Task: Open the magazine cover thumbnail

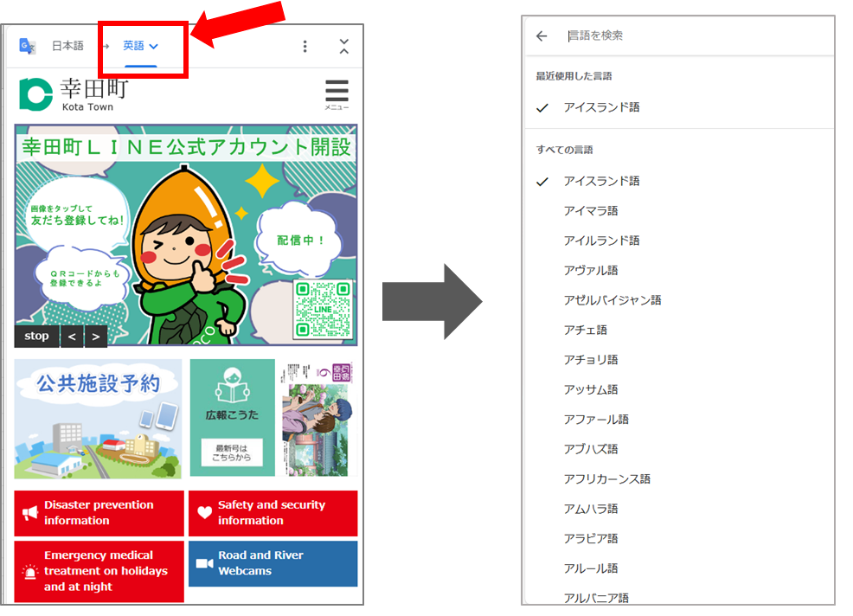Action: coord(317,419)
